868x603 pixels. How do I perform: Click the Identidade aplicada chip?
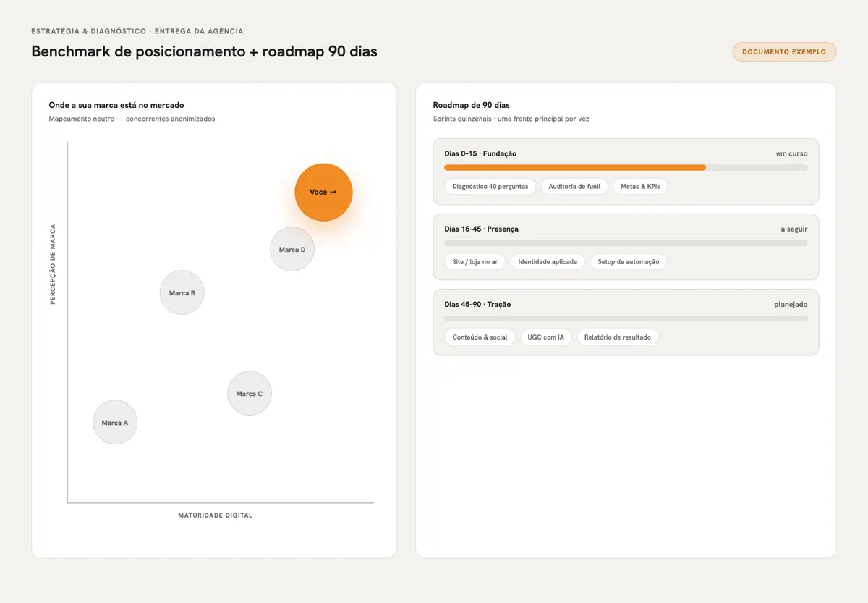click(548, 261)
